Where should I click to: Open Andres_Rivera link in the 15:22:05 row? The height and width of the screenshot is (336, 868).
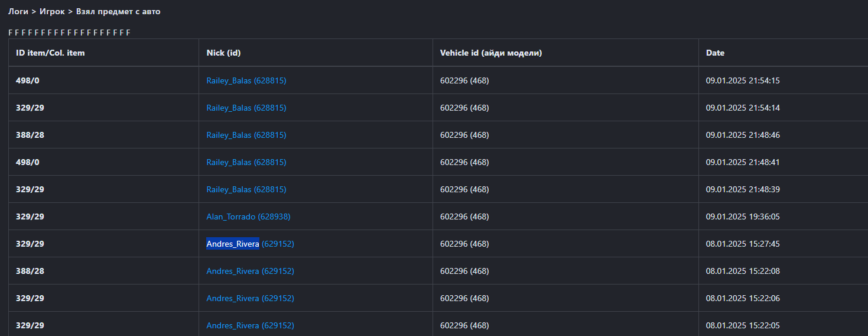tap(250, 325)
